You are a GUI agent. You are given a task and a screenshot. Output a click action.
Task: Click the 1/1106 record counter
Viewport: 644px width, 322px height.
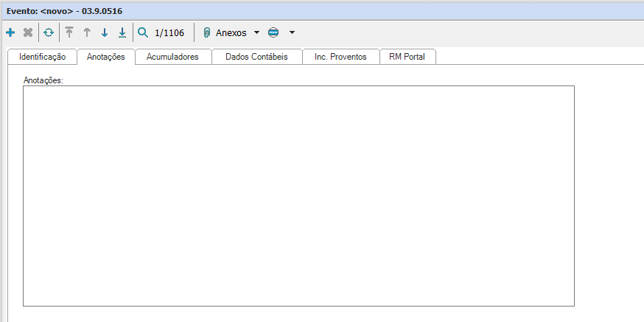[169, 33]
